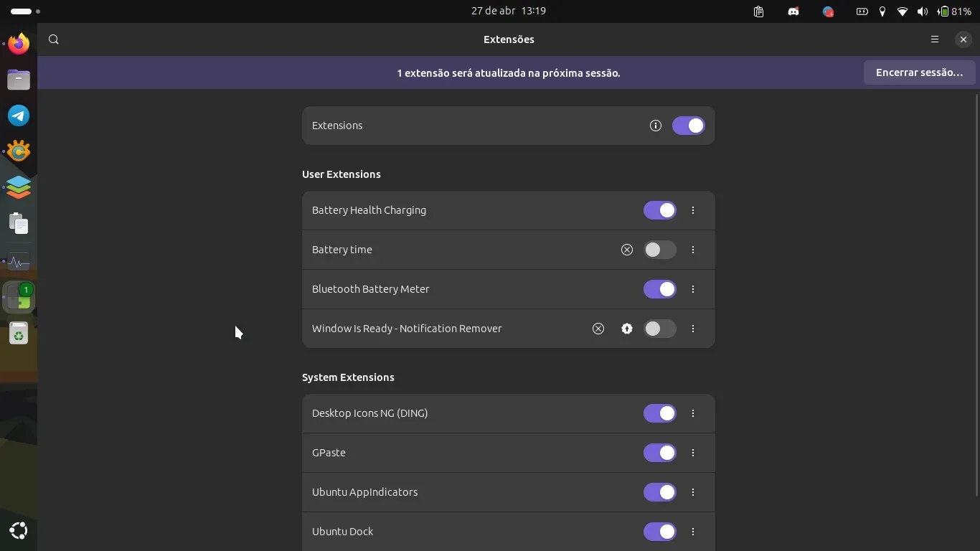Click the info icon beside Extensions
The image size is (980, 551).
coord(655,126)
